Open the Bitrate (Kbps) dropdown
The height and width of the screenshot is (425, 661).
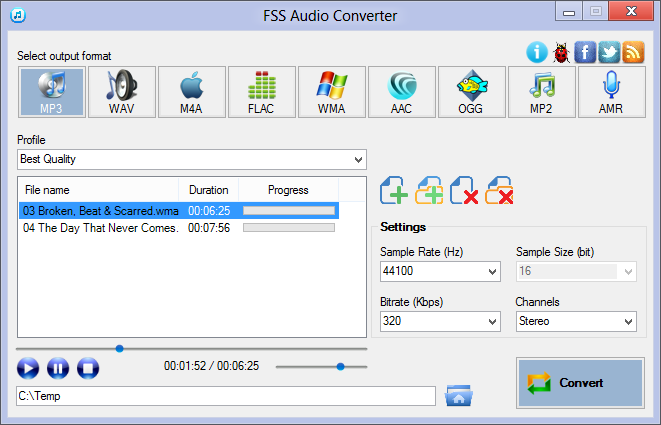pos(492,321)
